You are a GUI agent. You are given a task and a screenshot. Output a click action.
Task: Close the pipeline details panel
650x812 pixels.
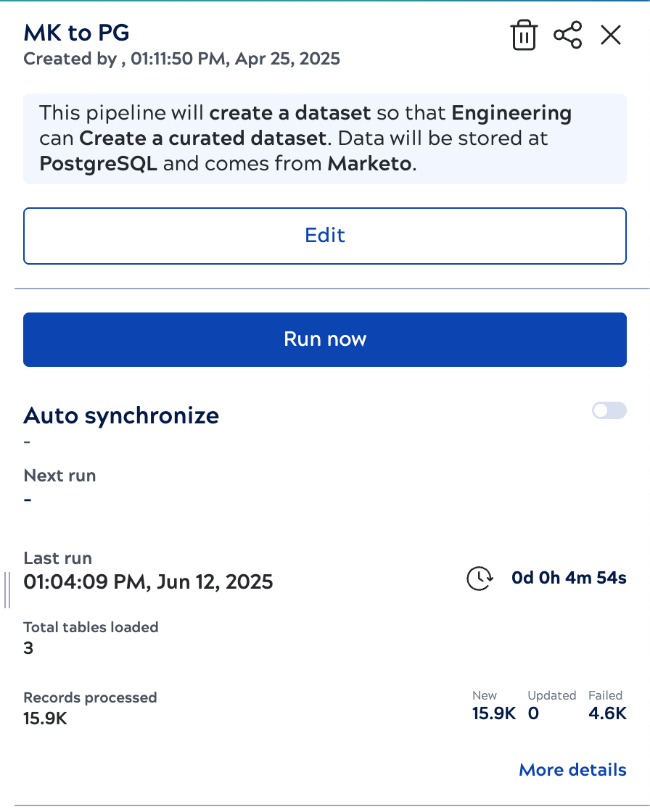[611, 34]
